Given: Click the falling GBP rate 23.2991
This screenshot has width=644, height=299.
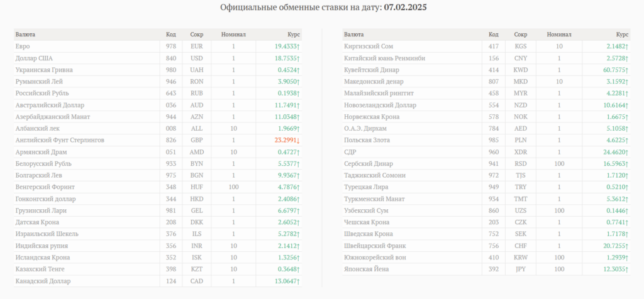Looking at the screenshot, I should (287, 140).
